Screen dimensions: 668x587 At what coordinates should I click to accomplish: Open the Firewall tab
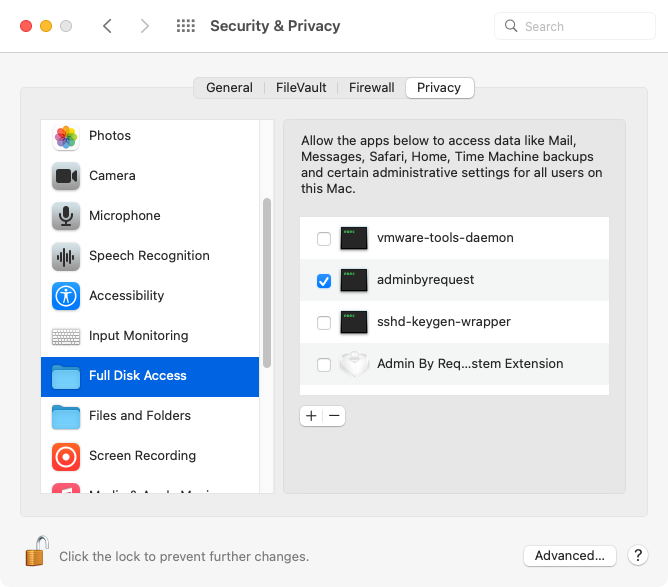point(371,88)
